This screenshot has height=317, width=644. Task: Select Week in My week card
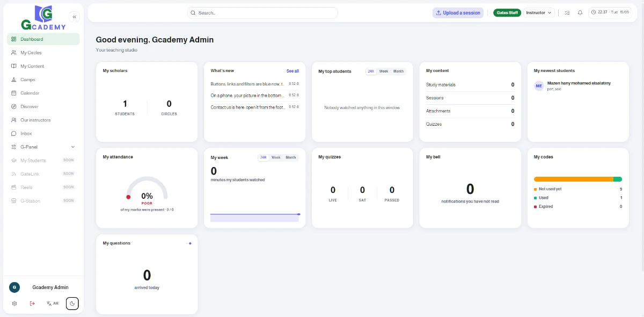[276, 157]
